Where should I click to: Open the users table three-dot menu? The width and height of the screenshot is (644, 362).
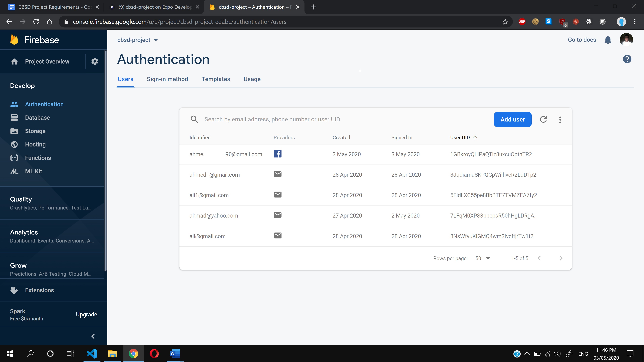(560, 120)
